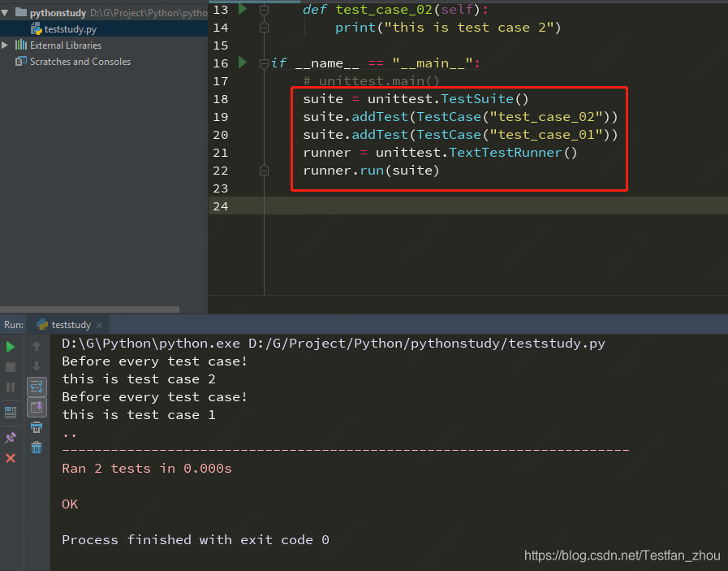Click the Stop process square icon
This screenshot has width=728, height=571.
(11, 367)
